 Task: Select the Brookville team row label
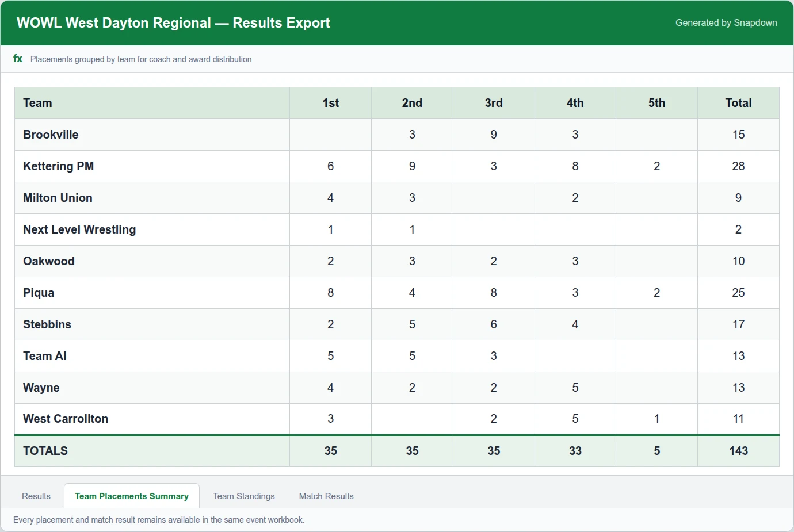(152, 135)
